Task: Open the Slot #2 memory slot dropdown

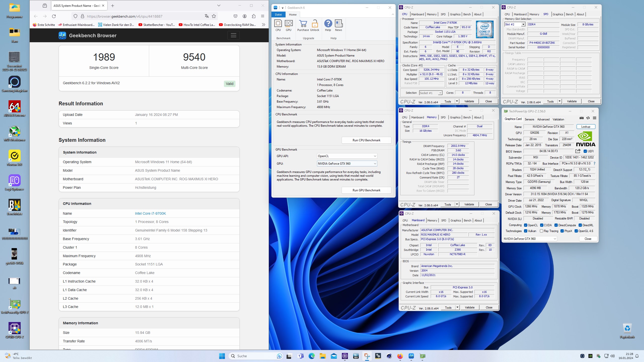Action: tap(515, 24)
